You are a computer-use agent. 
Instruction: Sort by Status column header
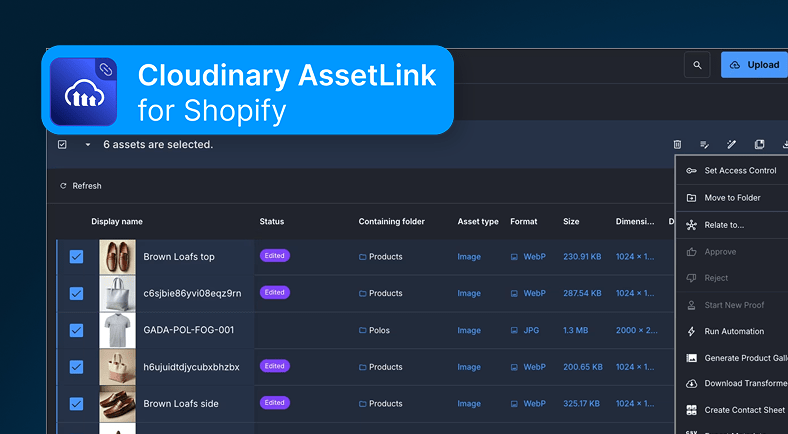tap(272, 222)
